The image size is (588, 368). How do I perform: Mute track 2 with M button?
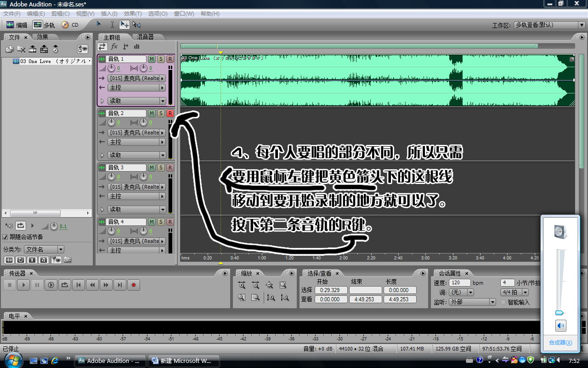pyautogui.click(x=152, y=113)
